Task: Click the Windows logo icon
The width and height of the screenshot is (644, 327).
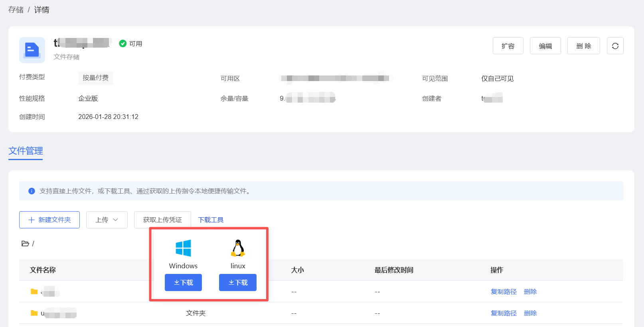Action: coord(183,248)
